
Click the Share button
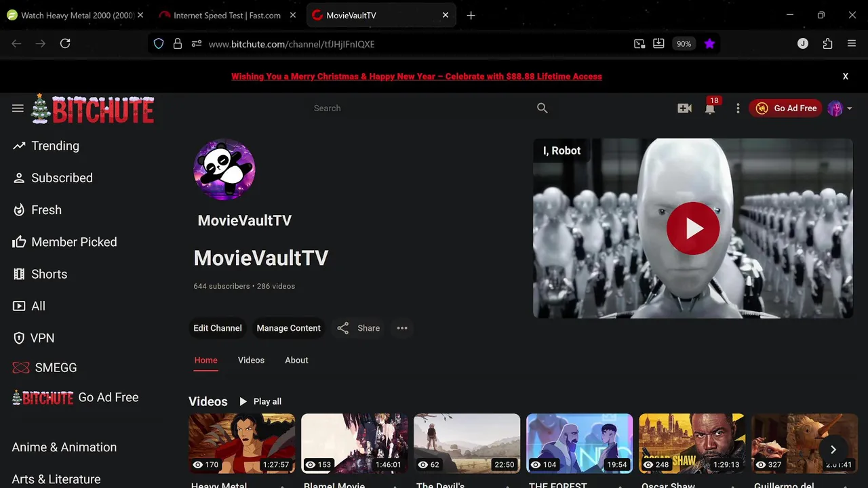(359, 328)
